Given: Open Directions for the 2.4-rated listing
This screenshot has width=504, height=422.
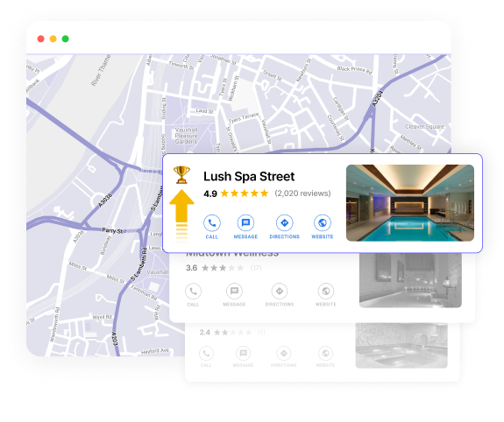Looking at the screenshot, I should (x=284, y=354).
